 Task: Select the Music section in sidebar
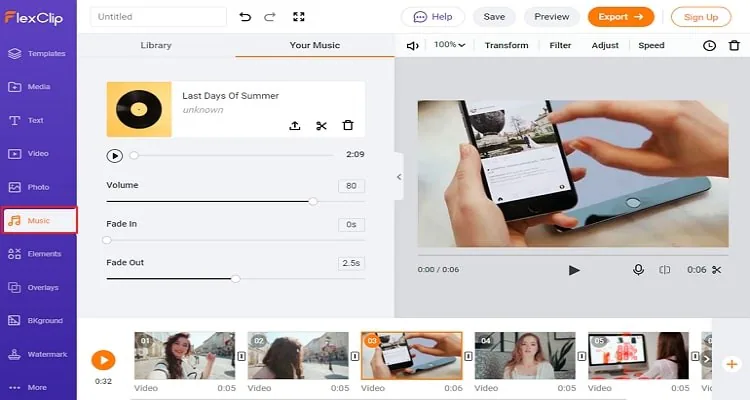pyautogui.click(x=39, y=221)
